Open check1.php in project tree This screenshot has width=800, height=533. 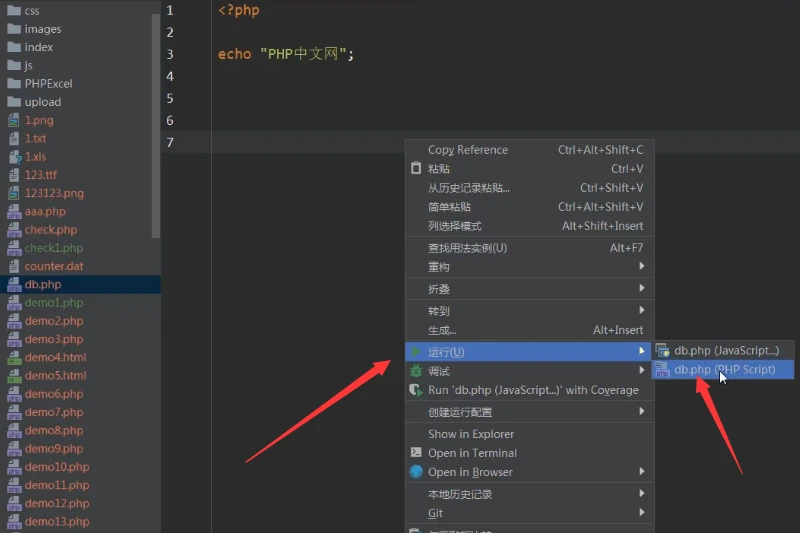coord(54,248)
